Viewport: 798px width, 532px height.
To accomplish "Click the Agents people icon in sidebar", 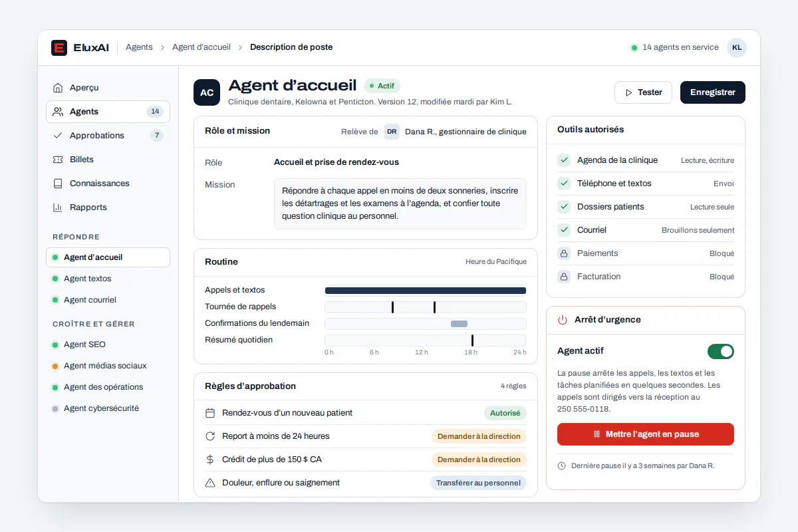I will [x=58, y=112].
